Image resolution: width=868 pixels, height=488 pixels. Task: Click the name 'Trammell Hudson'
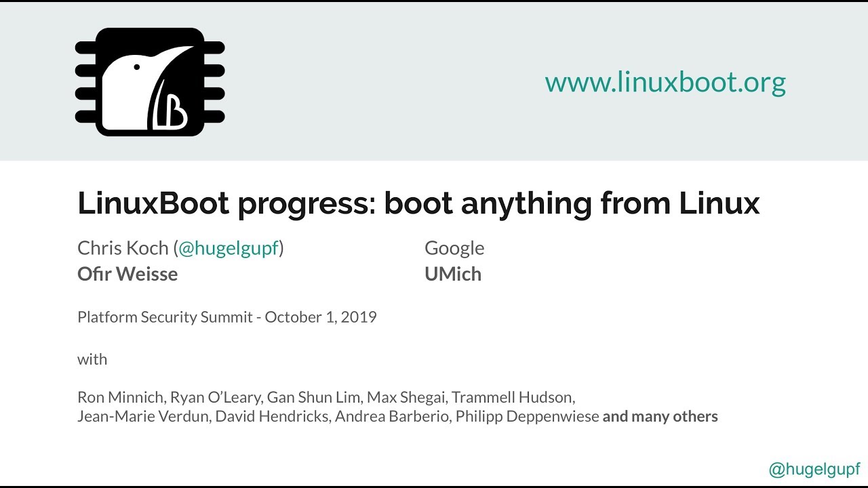click(x=513, y=397)
